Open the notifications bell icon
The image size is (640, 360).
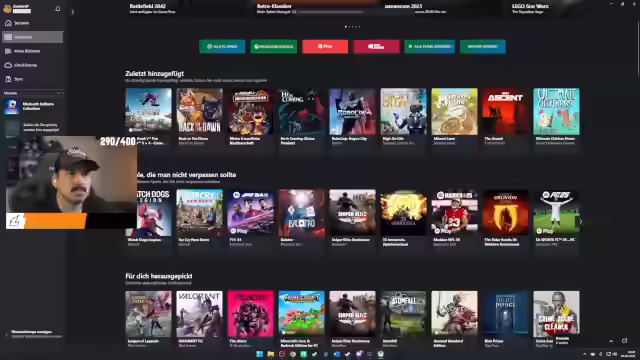click(x=58, y=9)
